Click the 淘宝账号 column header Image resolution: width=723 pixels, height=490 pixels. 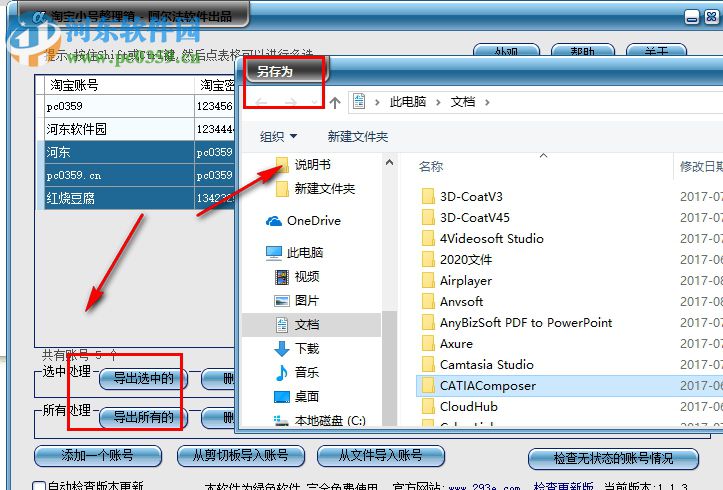pos(119,85)
